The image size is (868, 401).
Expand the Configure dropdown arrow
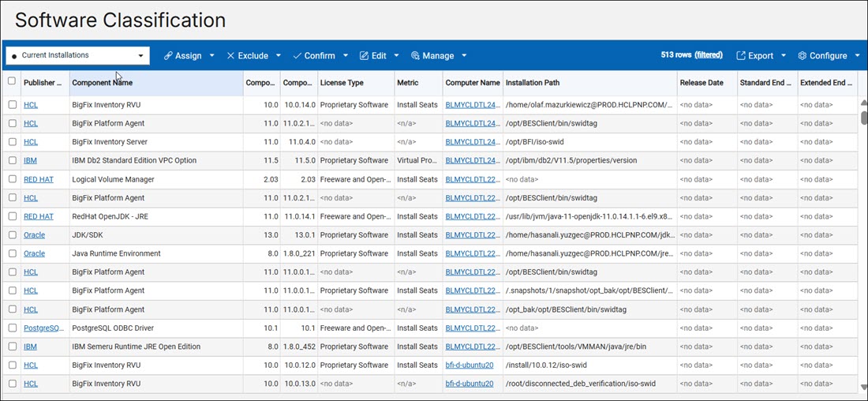point(858,56)
